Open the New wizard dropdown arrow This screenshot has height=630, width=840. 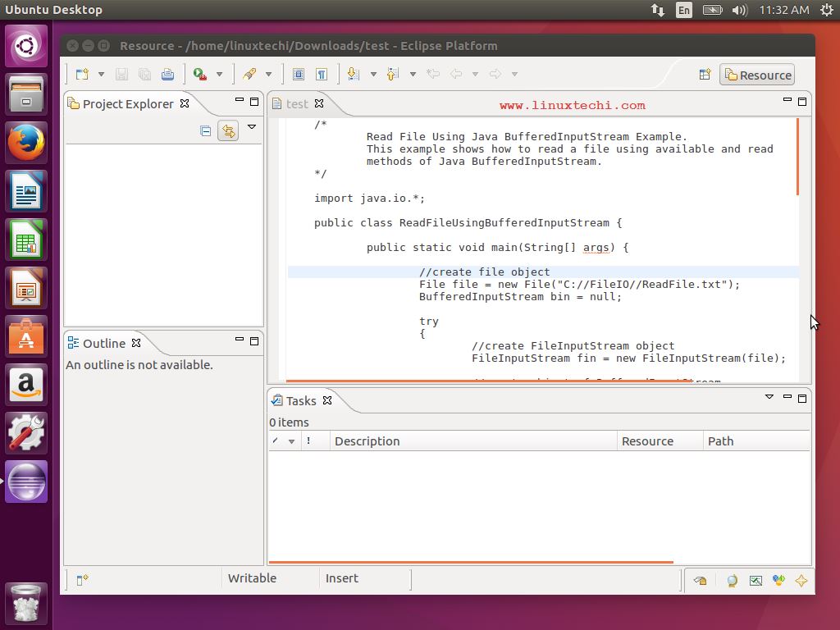(x=101, y=74)
